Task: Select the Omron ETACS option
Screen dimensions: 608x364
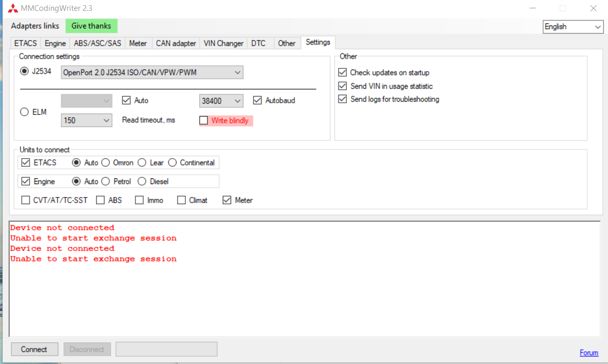Action: click(105, 163)
